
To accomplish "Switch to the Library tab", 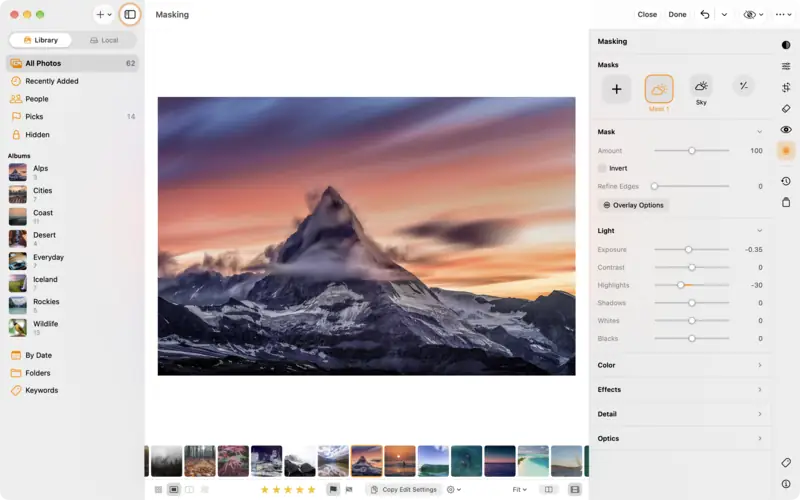I will tap(40, 40).
